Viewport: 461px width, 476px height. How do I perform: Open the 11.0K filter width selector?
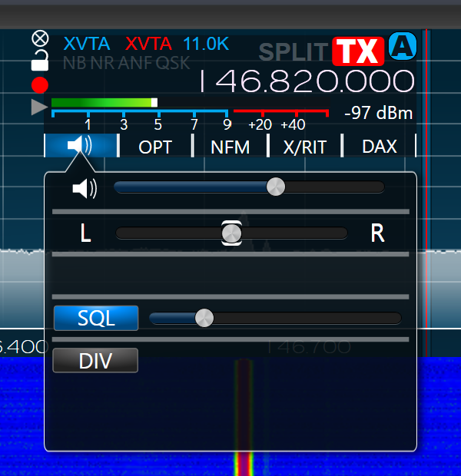tap(206, 44)
